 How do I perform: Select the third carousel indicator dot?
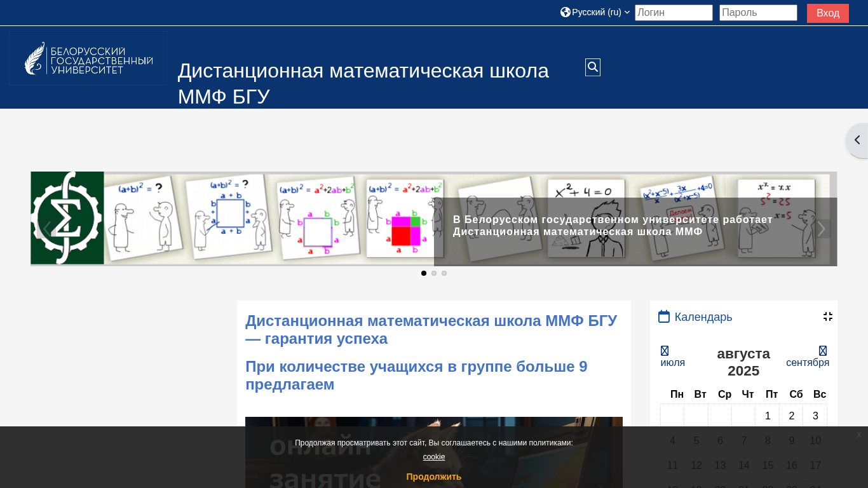[444, 273]
